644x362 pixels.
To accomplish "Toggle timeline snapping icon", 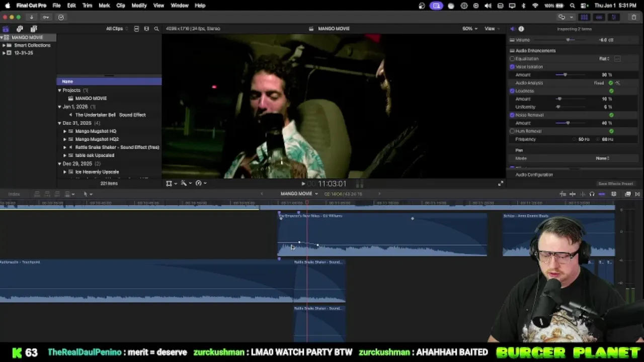I will pyautogui.click(x=602, y=194).
